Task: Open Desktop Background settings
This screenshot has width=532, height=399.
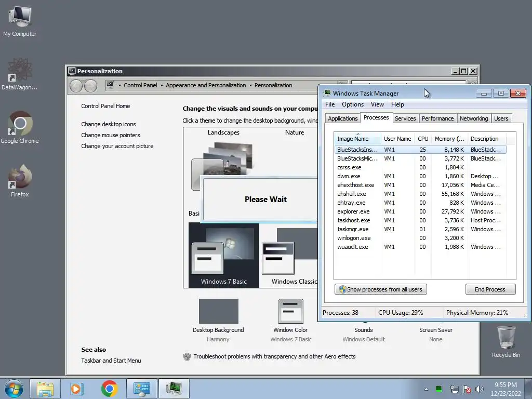Action: tap(218, 320)
